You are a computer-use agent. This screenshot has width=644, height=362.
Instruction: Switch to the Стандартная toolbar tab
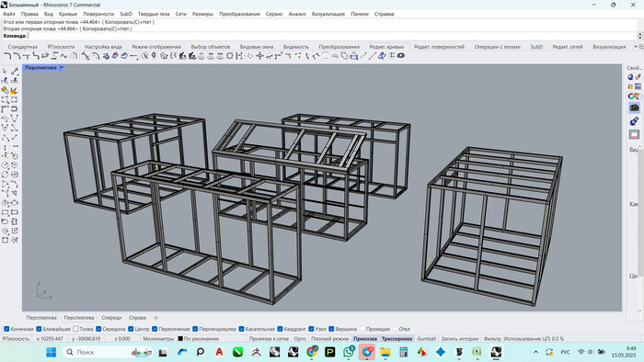23,47
